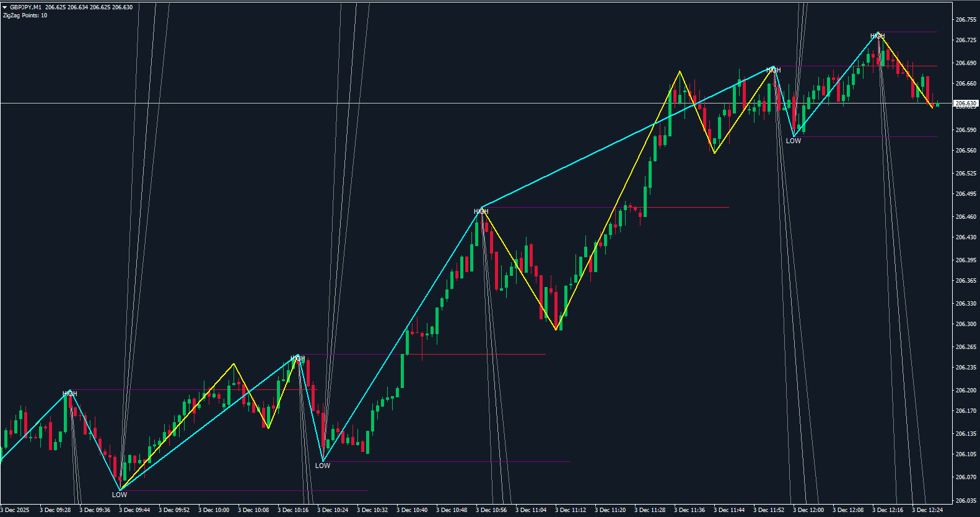This screenshot has width=980, height=517.
Task: Click the '3 Dec 09:28' time label
Action: pos(55,510)
